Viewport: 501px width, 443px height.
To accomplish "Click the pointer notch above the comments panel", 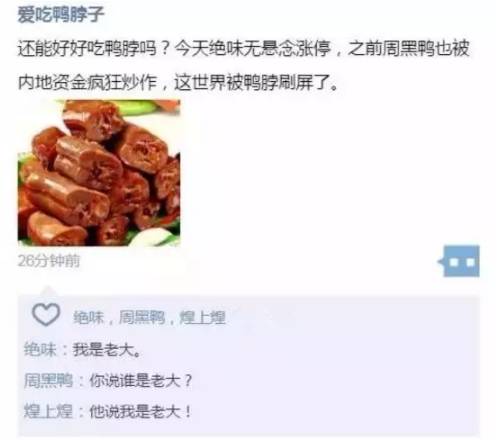I will pos(48,291).
